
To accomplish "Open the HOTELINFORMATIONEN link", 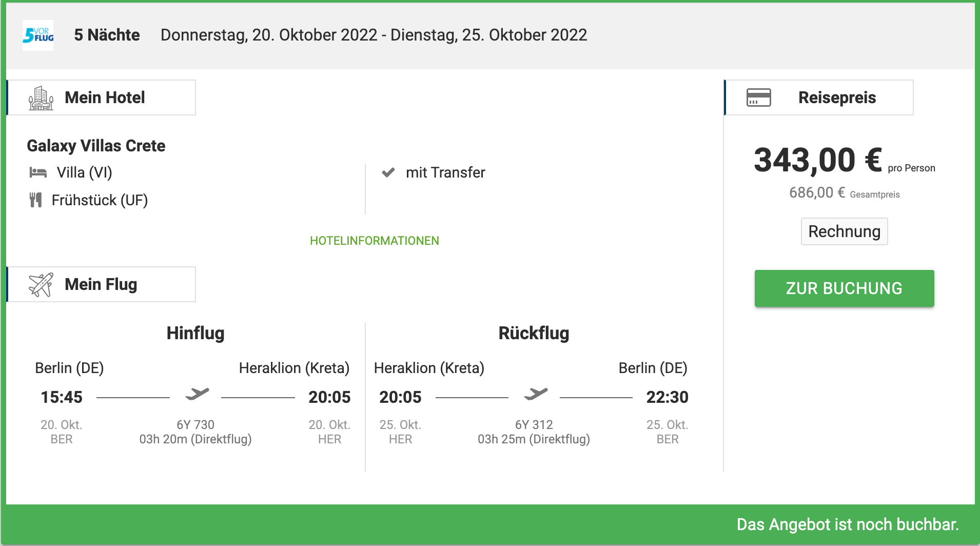I will click(x=375, y=241).
